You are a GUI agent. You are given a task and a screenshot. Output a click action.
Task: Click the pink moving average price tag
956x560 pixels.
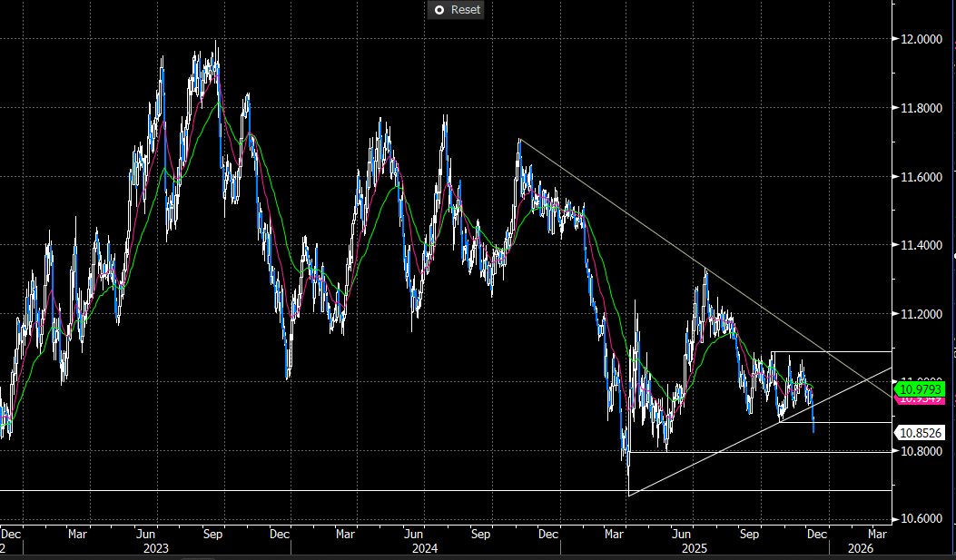pyautogui.click(x=922, y=400)
